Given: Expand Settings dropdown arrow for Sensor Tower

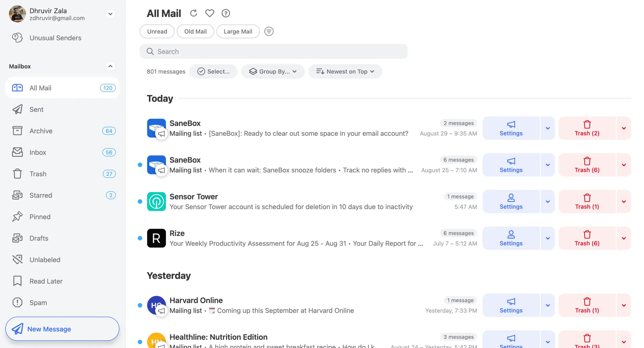Looking at the screenshot, I should coord(548,201).
